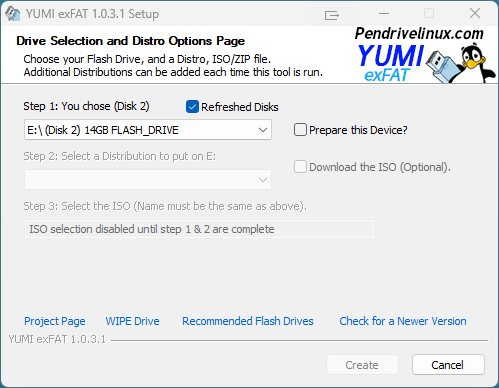Click the 'YUMI exFAT 1.0.3.1' footer text

click(x=57, y=339)
